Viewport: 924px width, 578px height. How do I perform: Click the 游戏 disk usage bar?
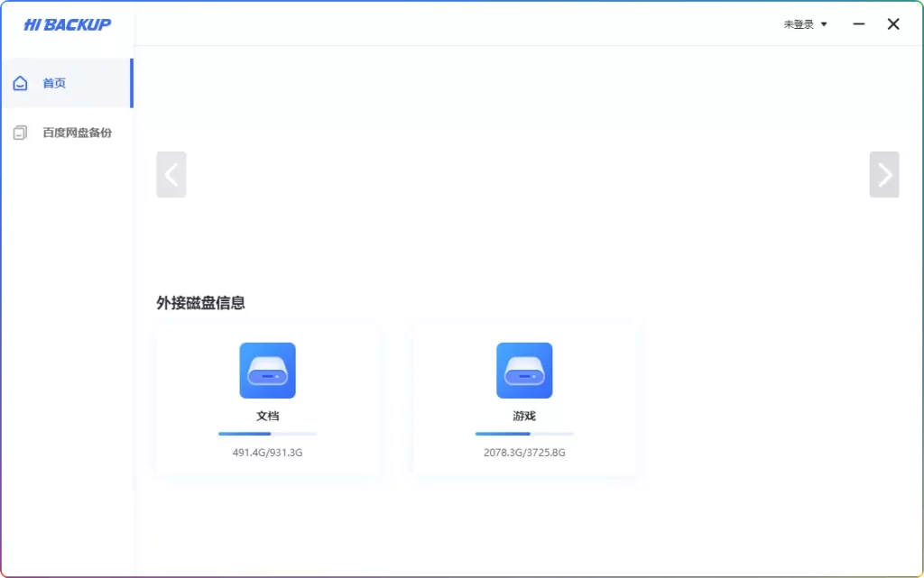(524, 434)
